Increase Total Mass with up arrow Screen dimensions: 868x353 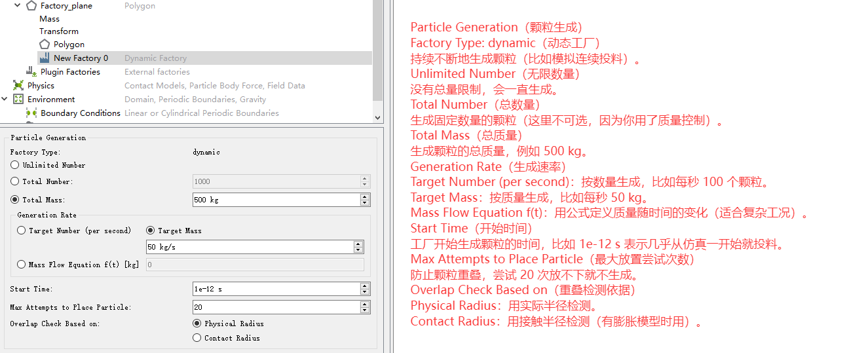click(x=365, y=197)
